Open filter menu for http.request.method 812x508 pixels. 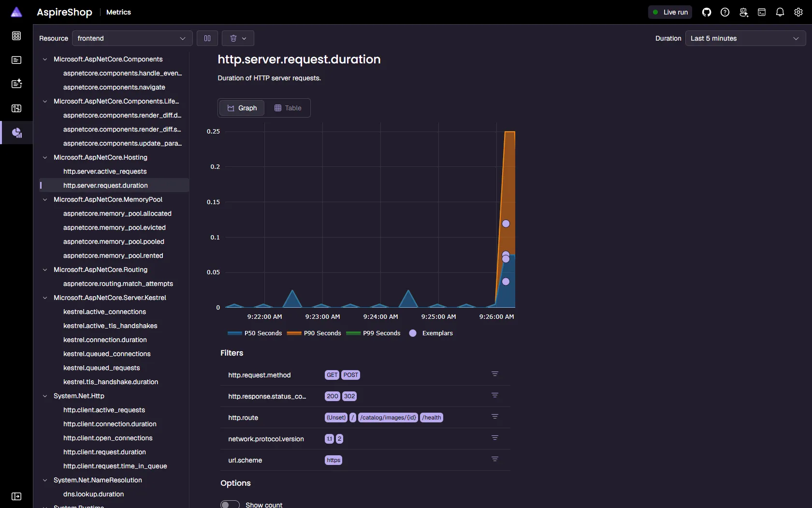495,374
